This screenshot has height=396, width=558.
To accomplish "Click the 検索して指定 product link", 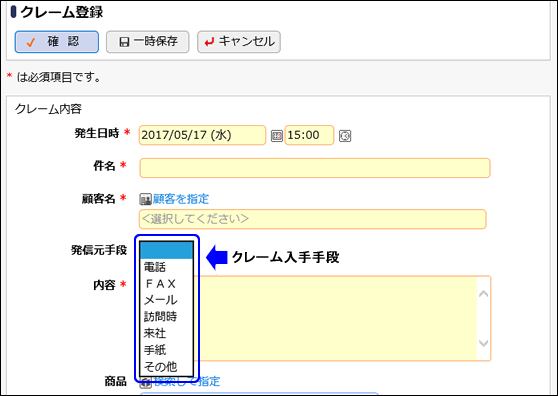I will tap(187, 382).
